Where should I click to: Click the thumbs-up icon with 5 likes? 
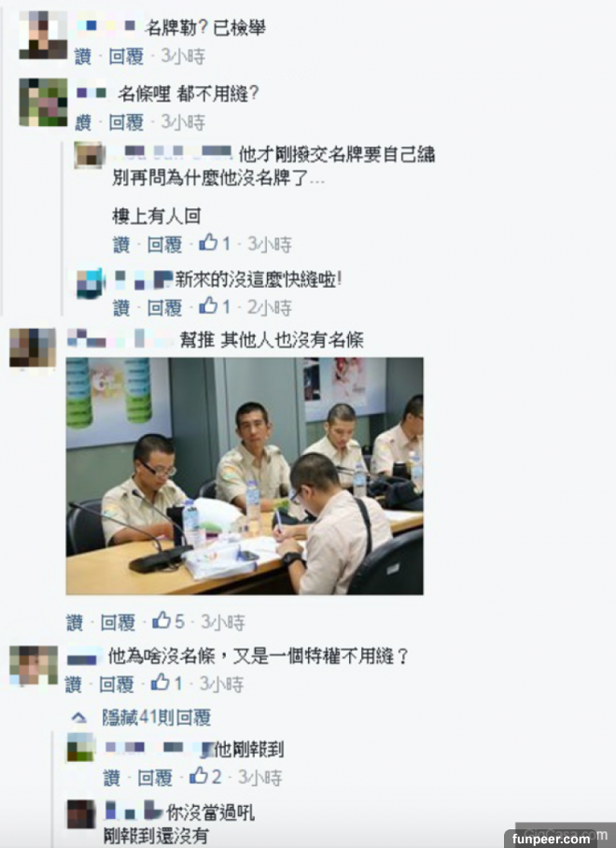tap(161, 620)
